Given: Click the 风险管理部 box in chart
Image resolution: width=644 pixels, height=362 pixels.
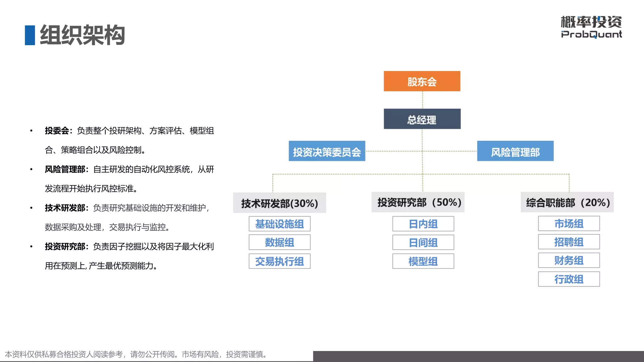Looking at the screenshot, I should [515, 151].
